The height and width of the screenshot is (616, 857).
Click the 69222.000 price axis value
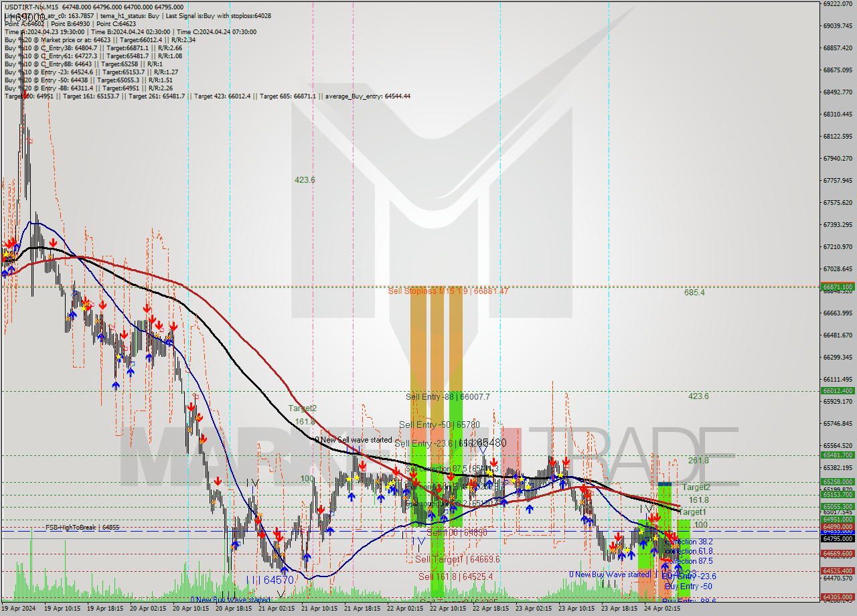click(x=838, y=3)
